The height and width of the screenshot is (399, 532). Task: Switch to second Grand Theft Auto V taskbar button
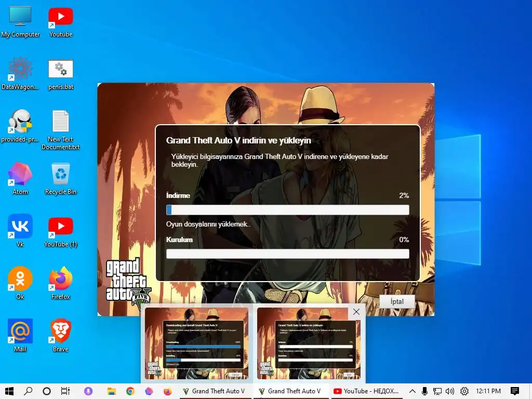tap(291, 391)
